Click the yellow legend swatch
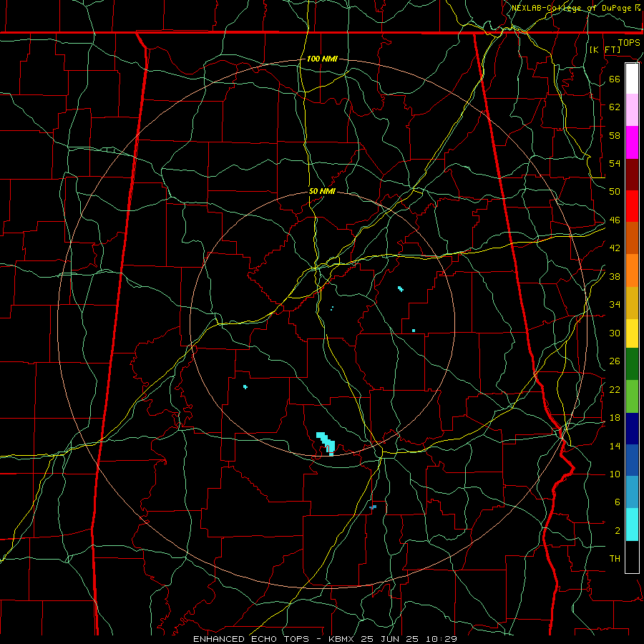Image resolution: width=644 pixels, height=644 pixels. pyautogui.click(x=632, y=333)
